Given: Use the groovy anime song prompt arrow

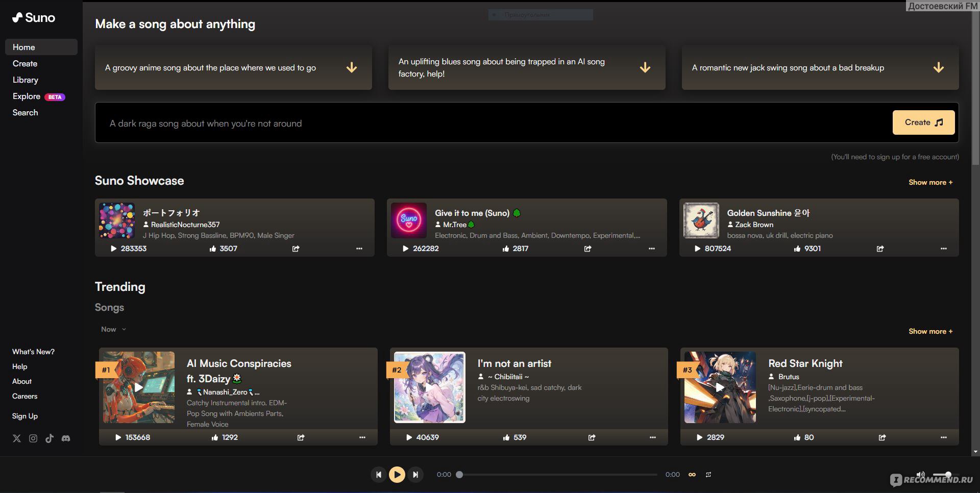Looking at the screenshot, I should coord(352,67).
